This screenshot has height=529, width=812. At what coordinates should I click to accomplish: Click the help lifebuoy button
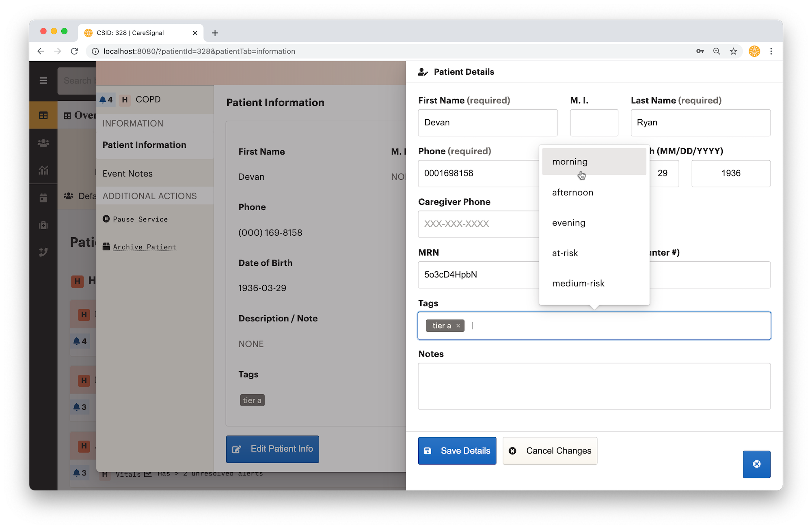tap(756, 464)
